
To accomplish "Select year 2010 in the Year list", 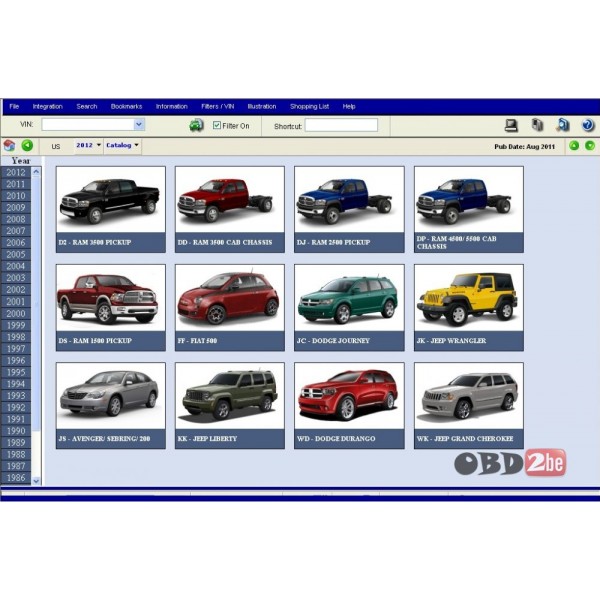I will 16,196.
